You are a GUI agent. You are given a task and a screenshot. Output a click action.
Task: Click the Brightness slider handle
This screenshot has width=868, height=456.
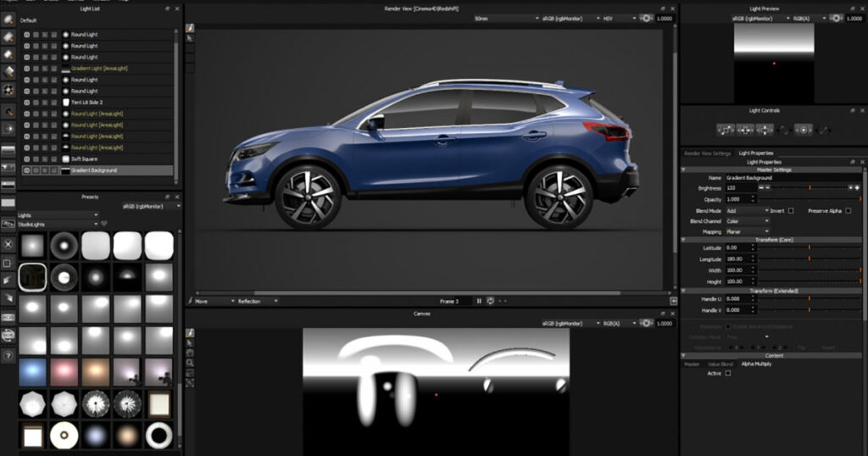pyautogui.click(x=810, y=188)
